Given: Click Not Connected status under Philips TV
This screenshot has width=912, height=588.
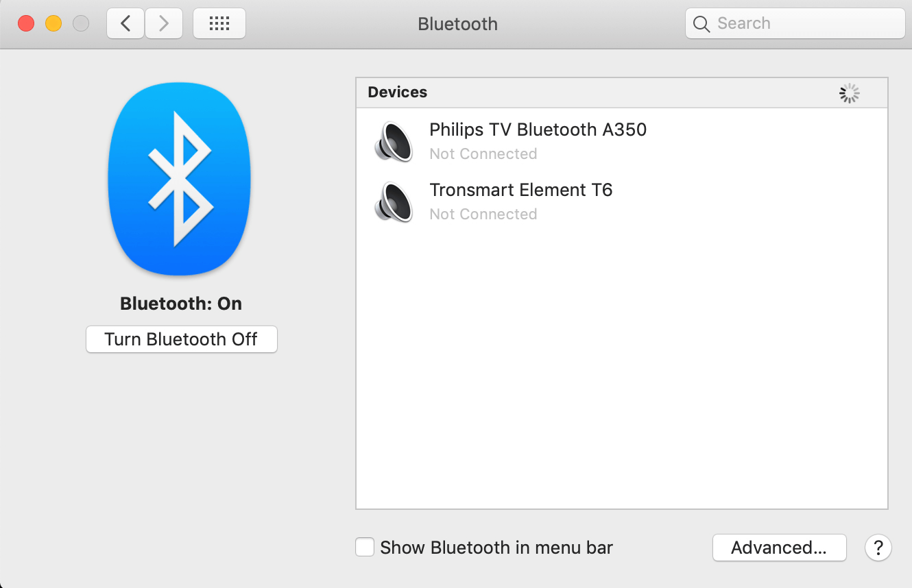Looking at the screenshot, I should coord(483,154).
